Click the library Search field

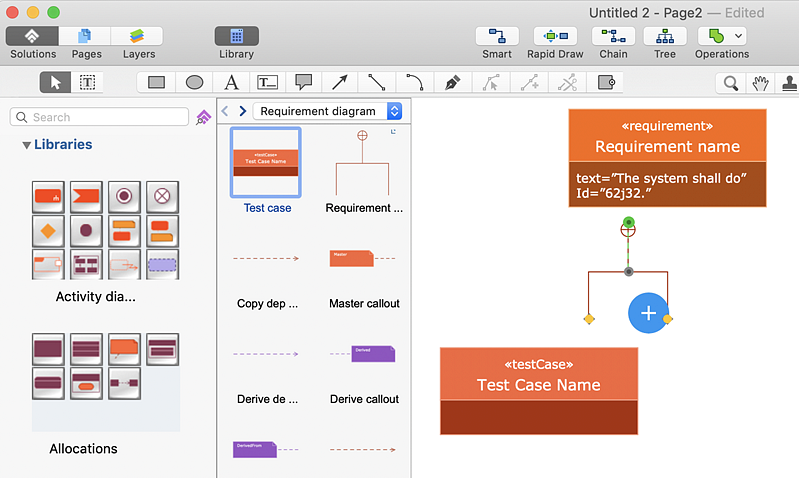[x=100, y=117]
